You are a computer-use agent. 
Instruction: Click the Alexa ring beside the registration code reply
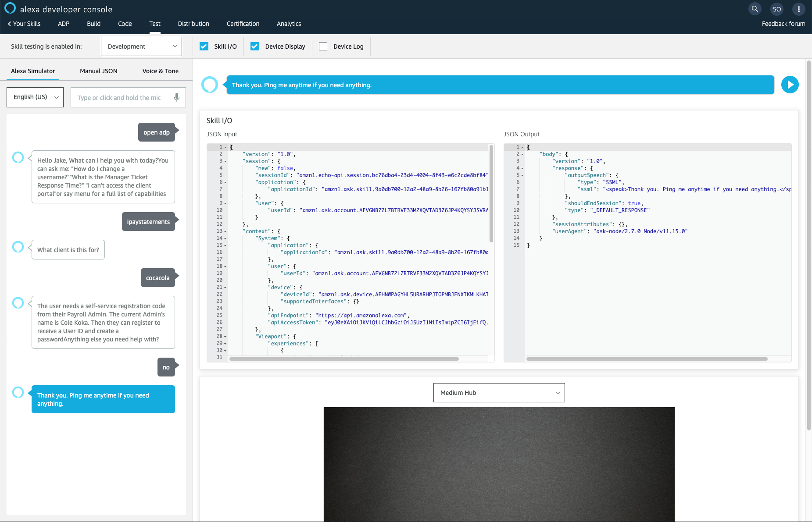pyautogui.click(x=18, y=303)
